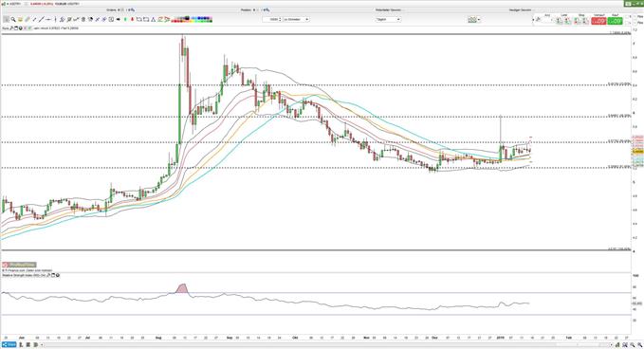Open price chart settings wrench icon
Screen dimensions: 644x349
(x=11, y=28)
